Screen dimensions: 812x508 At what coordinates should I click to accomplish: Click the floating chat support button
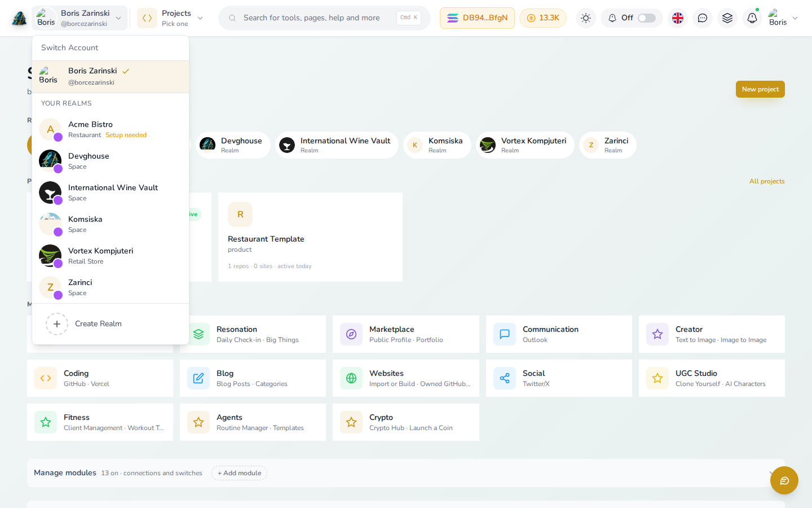[784, 480]
